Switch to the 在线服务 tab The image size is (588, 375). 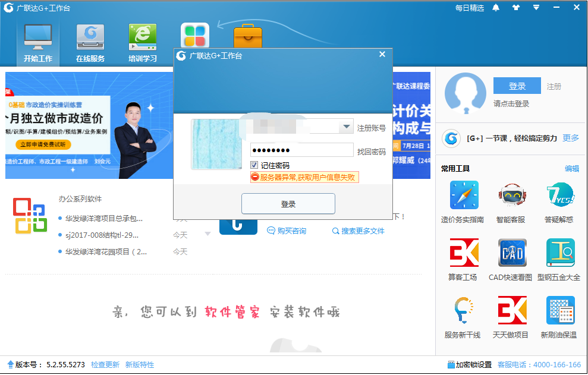(x=90, y=42)
